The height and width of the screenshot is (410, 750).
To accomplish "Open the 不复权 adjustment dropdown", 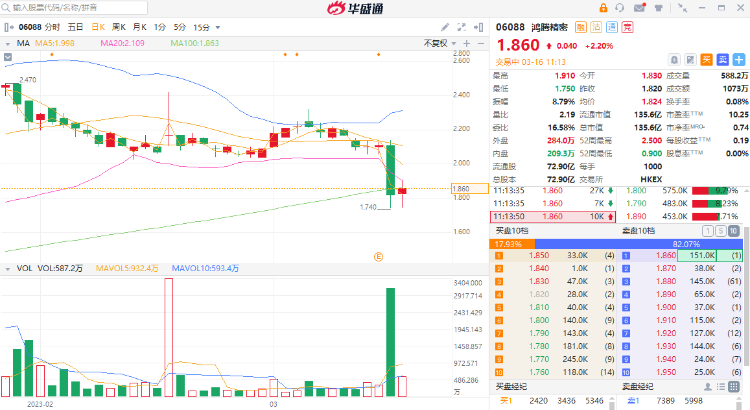I will [x=440, y=43].
